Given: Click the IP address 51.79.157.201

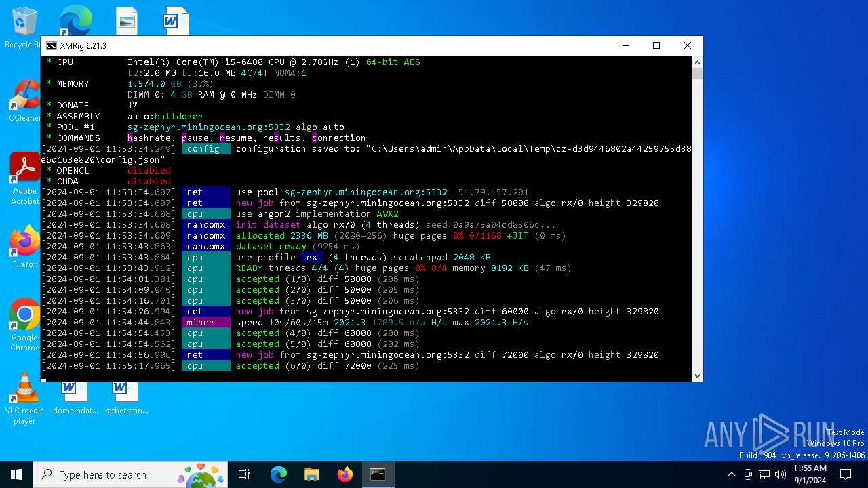Looking at the screenshot, I should [x=494, y=192].
